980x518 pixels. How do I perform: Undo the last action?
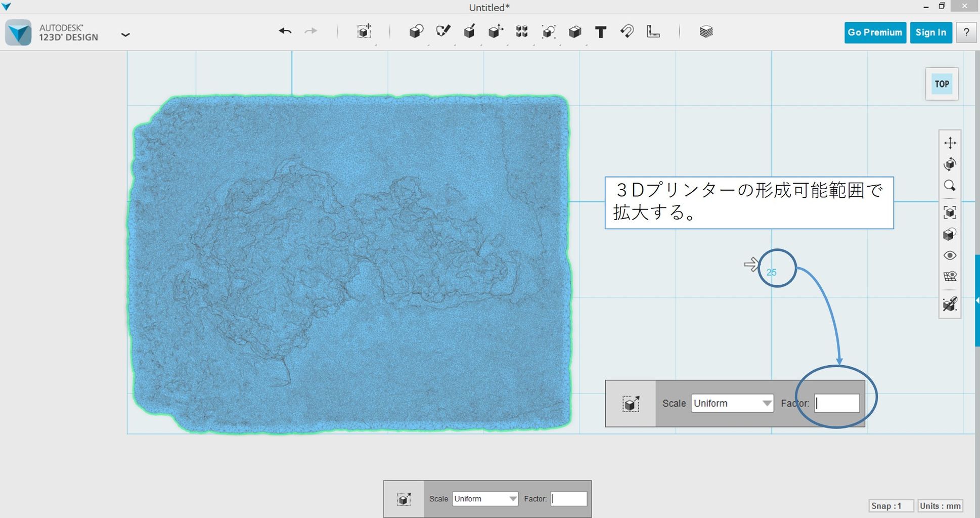coord(285,31)
